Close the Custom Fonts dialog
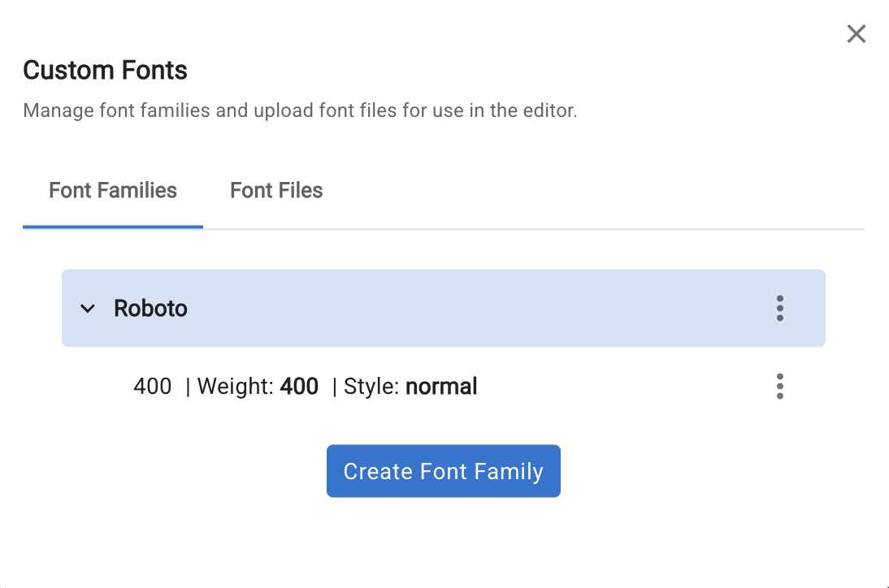Image resolution: width=889 pixels, height=588 pixels. [856, 34]
